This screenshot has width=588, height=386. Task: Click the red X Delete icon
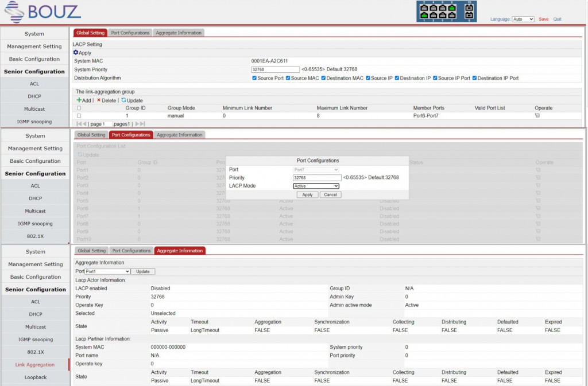98,100
